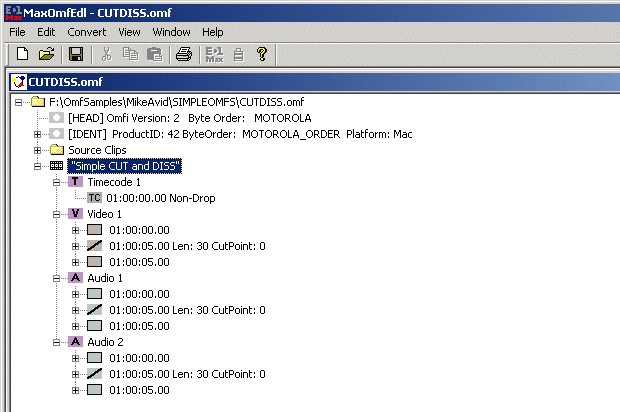The width and height of the screenshot is (620, 412).
Task: Click the Source Clips folder icon
Action: (x=57, y=150)
